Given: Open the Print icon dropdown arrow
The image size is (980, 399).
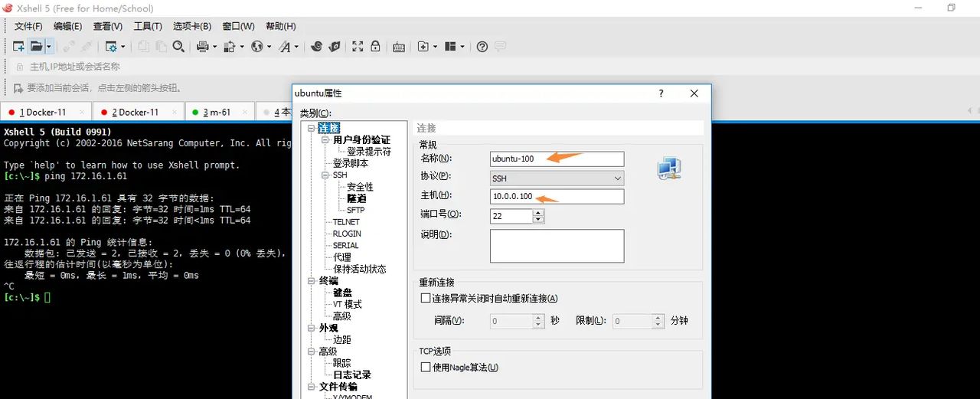Looking at the screenshot, I should click(214, 47).
